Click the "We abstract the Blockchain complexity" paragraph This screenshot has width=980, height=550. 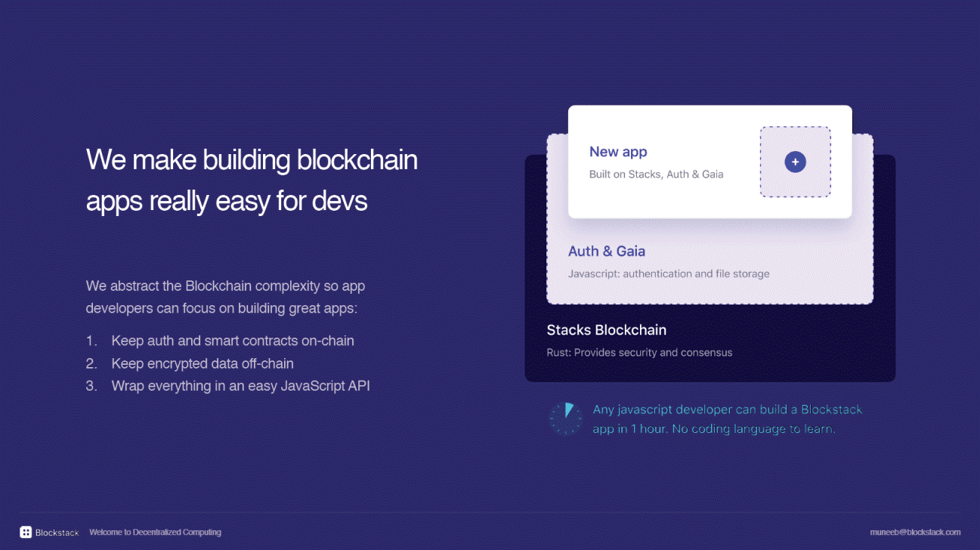point(225,298)
